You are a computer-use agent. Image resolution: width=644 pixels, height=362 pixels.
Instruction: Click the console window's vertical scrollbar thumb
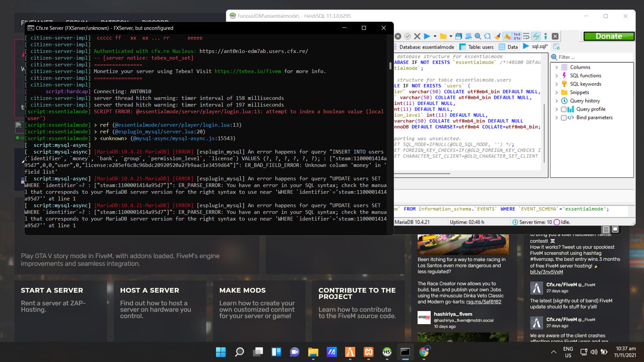pyautogui.click(x=390, y=66)
